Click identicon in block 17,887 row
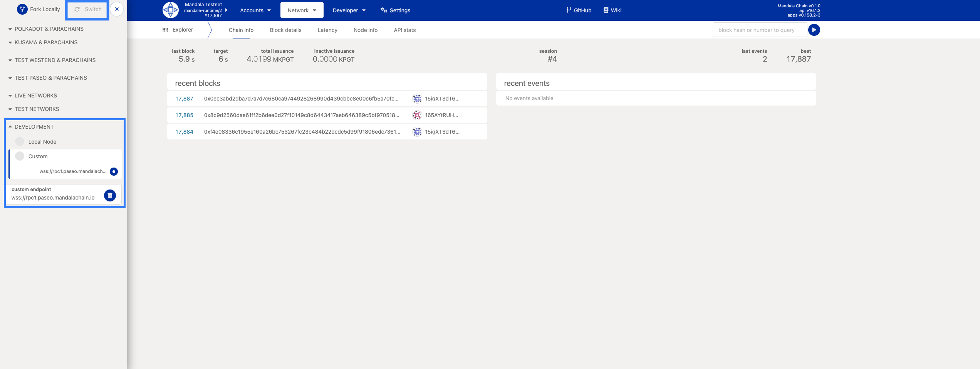Viewport: 980px width, 369px height. pyautogui.click(x=417, y=99)
